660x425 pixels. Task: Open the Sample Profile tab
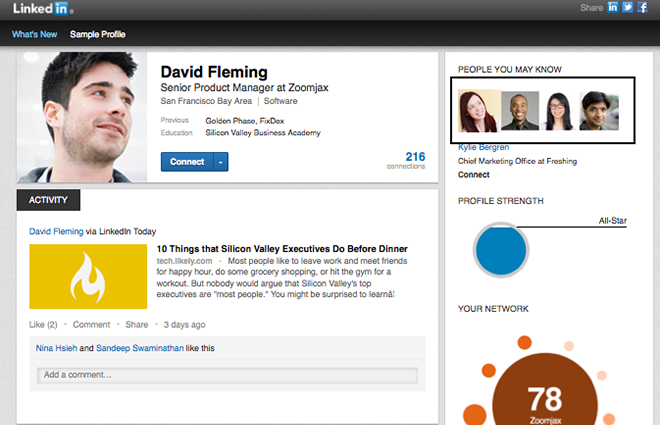tap(98, 34)
